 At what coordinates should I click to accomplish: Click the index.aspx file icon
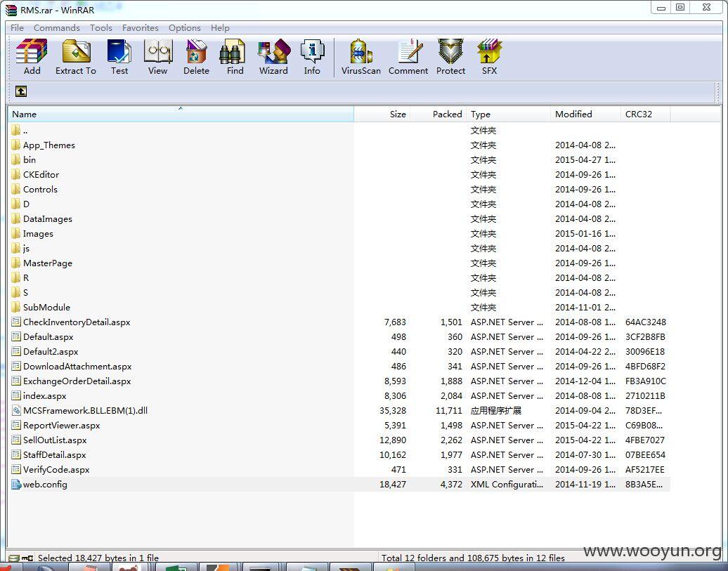[16, 395]
